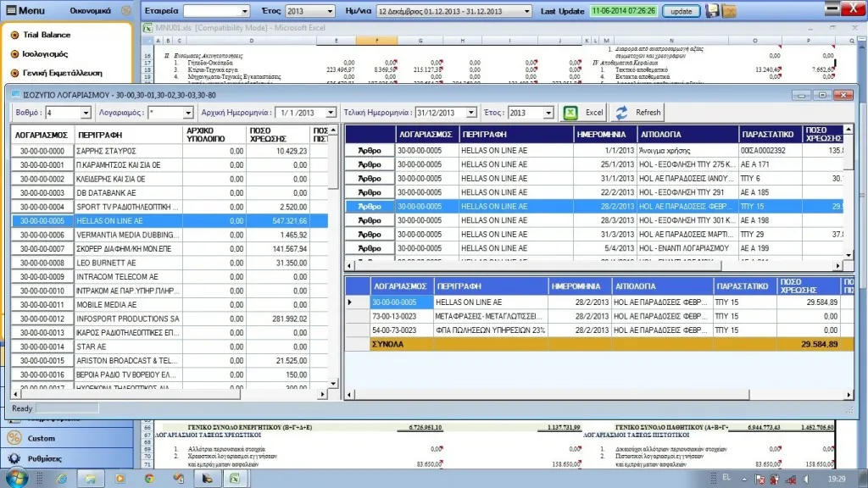The image size is (868, 488).
Task: Open the Αρχική Ημερομηνία date dropdown
Action: pos(331,113)
